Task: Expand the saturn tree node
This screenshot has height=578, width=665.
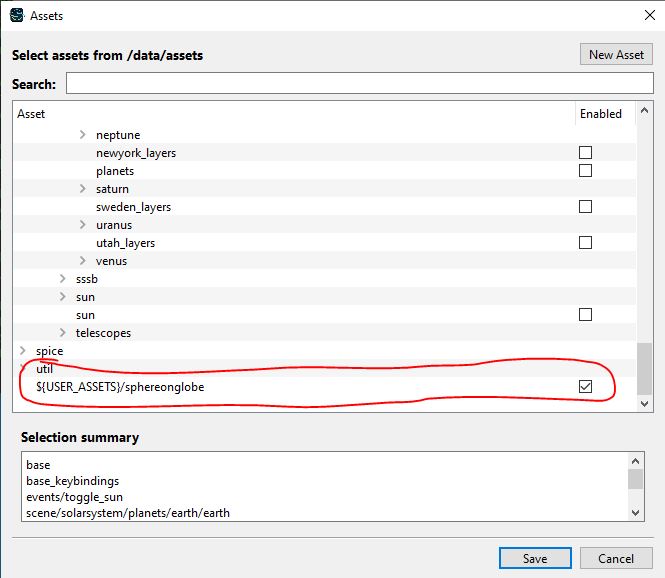Action: point(83,189)
